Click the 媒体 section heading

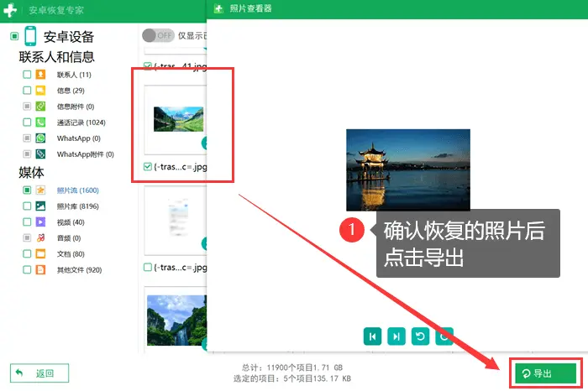[32, 172]
